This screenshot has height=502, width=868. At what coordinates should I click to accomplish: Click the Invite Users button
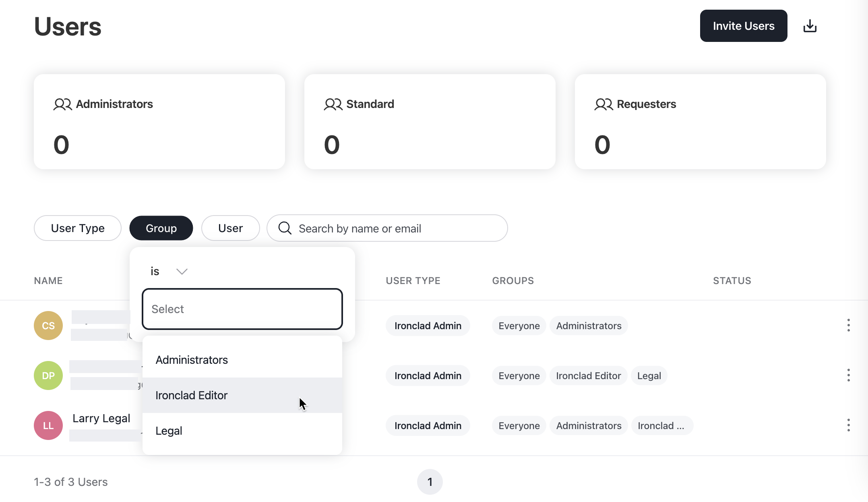[744, 26]
